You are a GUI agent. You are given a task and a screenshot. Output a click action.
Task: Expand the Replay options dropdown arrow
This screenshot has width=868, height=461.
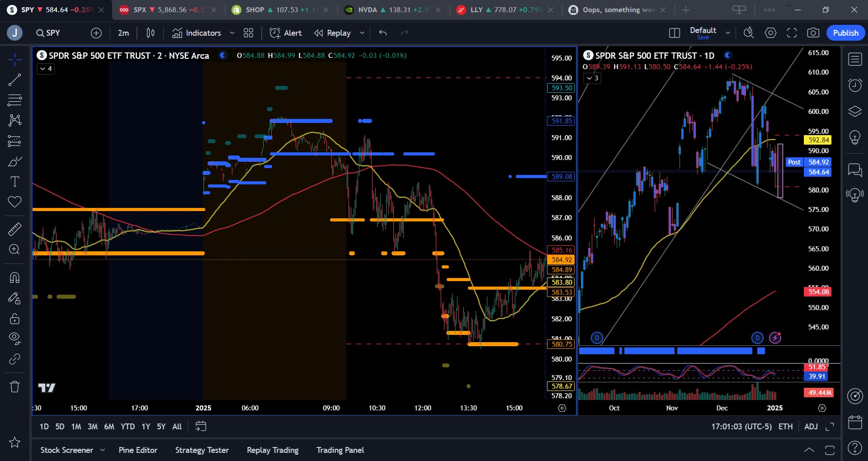[x=362, y=33]
